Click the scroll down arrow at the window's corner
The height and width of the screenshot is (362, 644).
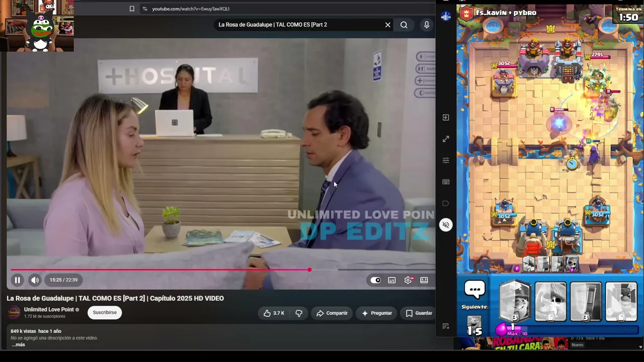[x=640, y=346]
